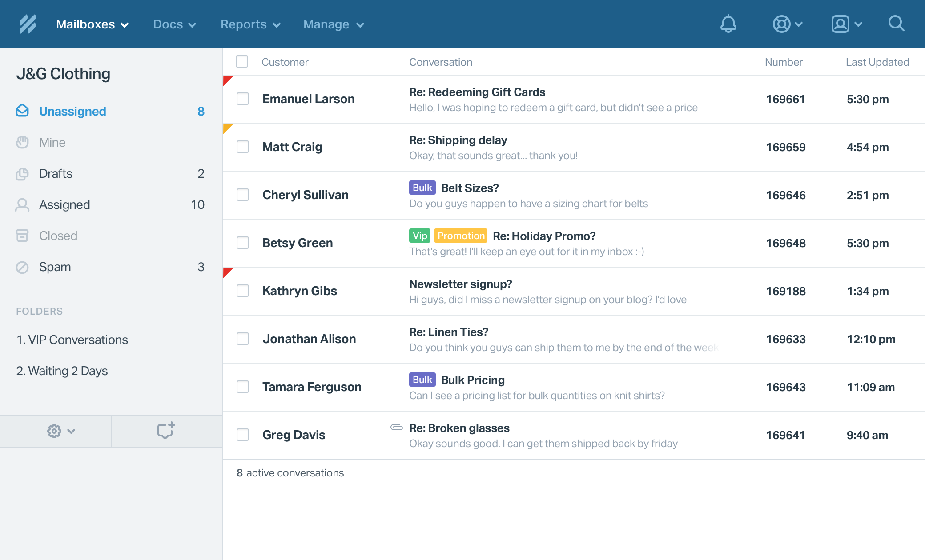Open the Reports menu tab
This screenshot has height=560, width=925.
[x=250, y=24]
